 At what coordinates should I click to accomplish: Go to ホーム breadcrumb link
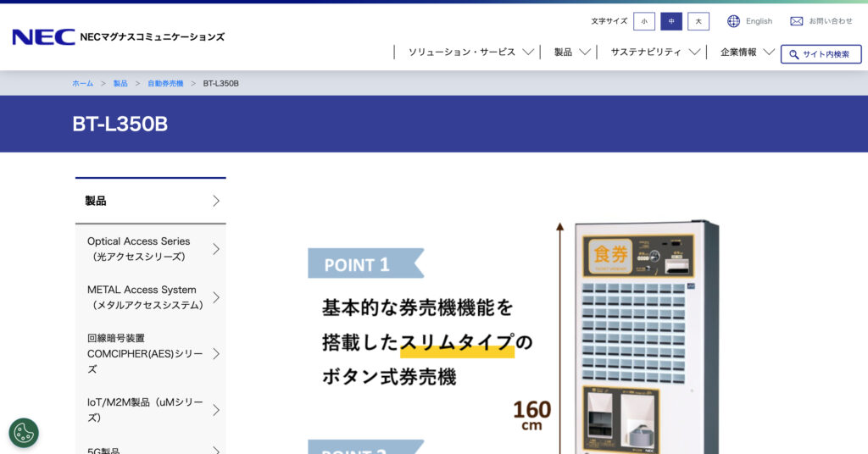coord(82,84)
